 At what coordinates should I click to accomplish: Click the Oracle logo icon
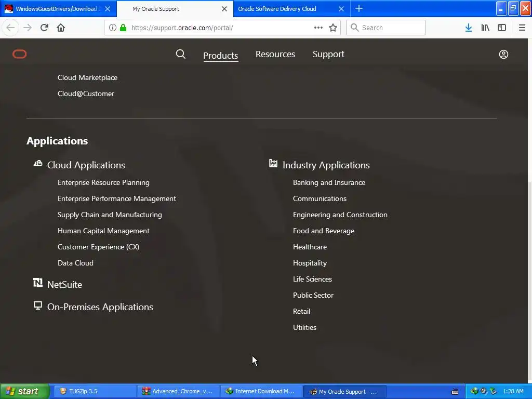click(20, 54)
